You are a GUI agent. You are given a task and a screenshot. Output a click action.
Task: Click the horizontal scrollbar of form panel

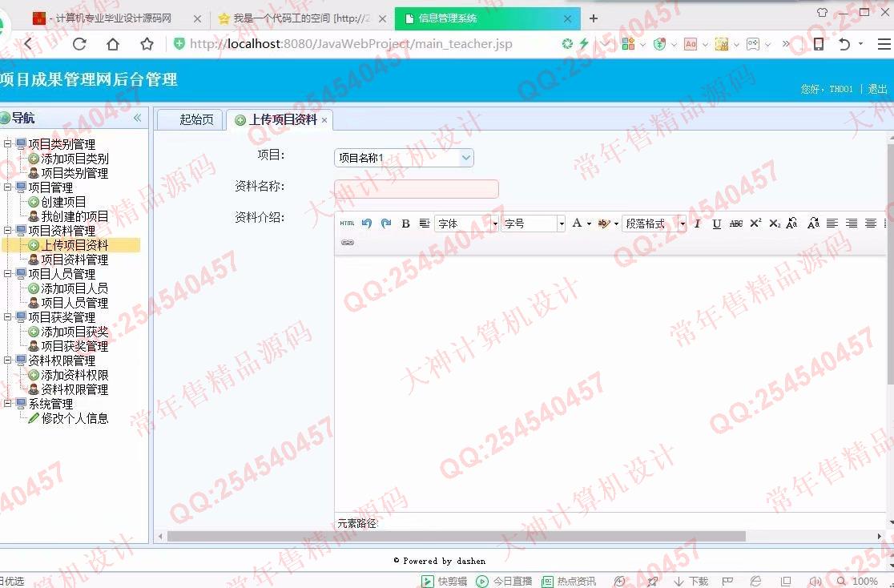(x=456, y=536)
